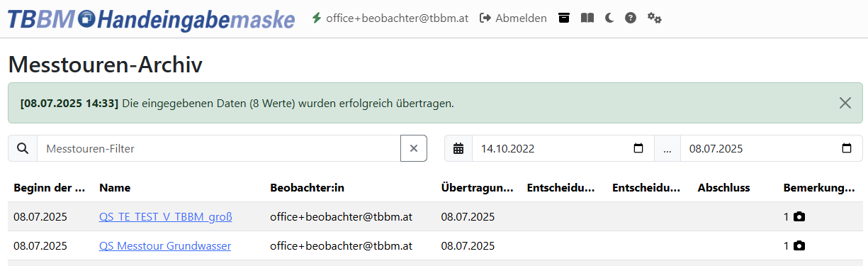This screenshot has height=266, width=868.
Task: Open QS_TE_TEST_V_TBBM_groß tour link
Action: [x=166, y=216]
